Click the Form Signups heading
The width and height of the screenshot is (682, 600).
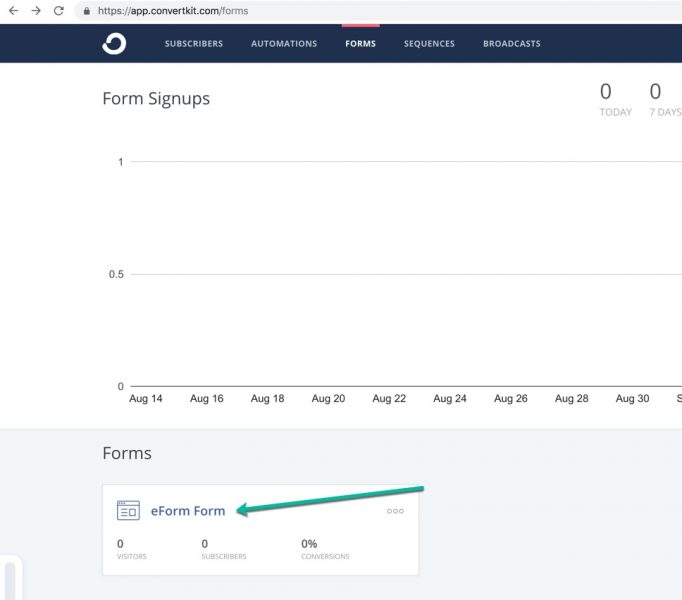pyautogui.click(x=156, y=99)
